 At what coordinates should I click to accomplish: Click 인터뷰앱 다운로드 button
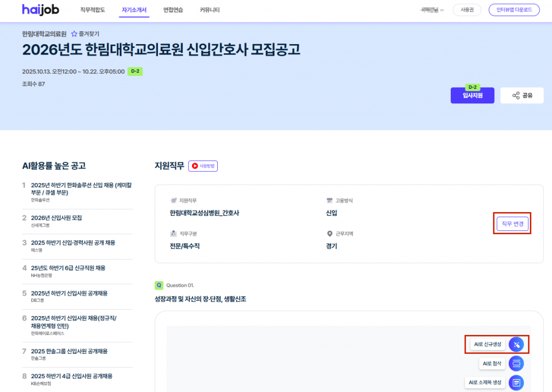click(x=514, y=10)
